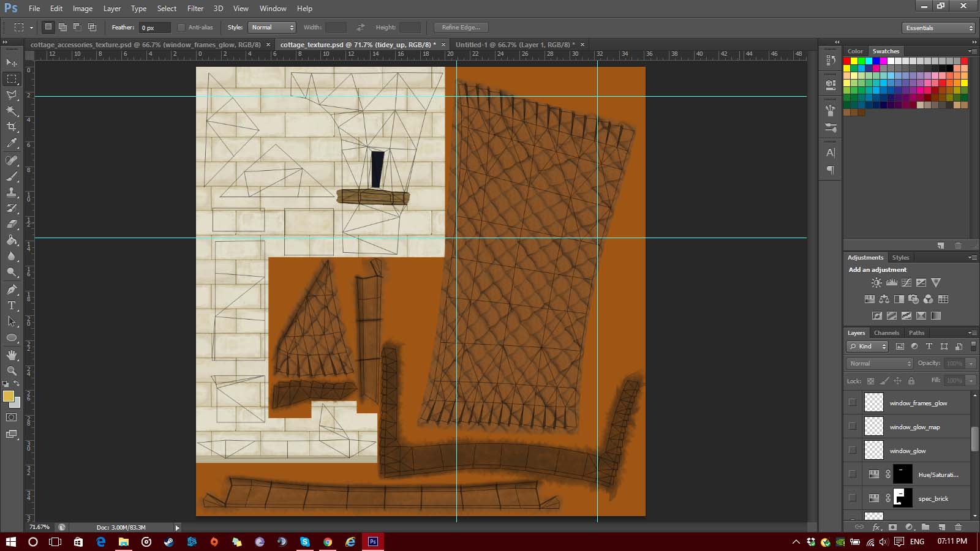Select the Lasso tool
Image resolution: width=980 pixels, height=551 pixels.
click(x=12, y=95)
